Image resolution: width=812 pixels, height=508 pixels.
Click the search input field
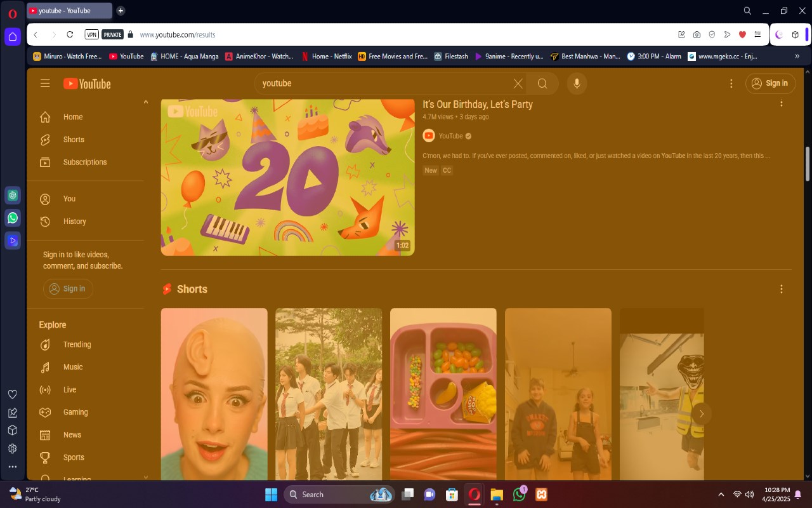[x=384, y=83]
